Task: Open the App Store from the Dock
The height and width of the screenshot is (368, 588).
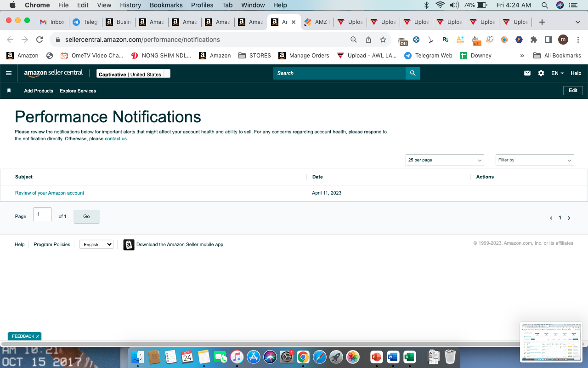Action: click(254, 356)
